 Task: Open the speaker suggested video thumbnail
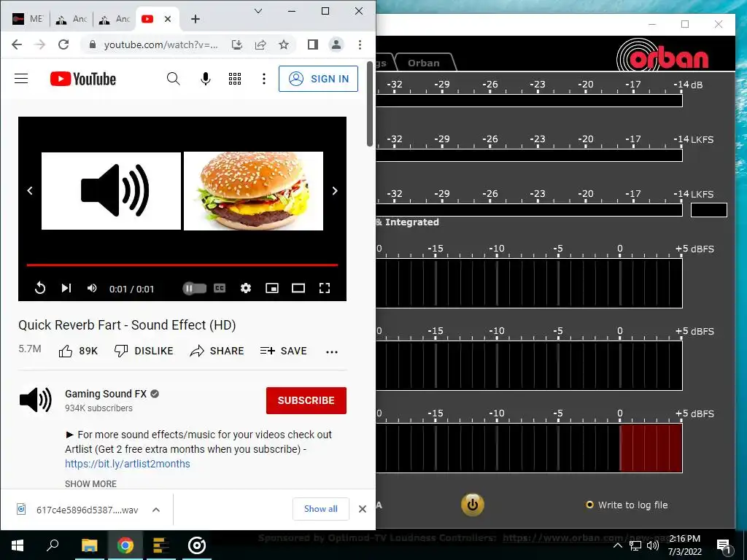(111, 190)
